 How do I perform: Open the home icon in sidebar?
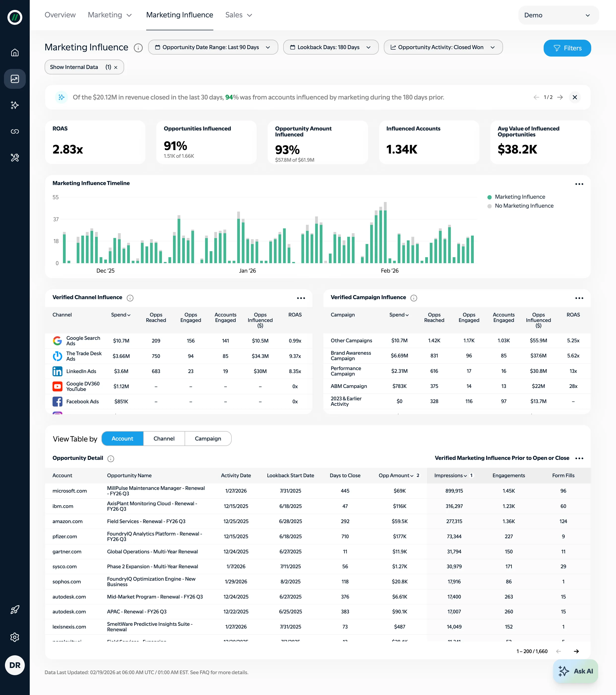pyautogui.click(x=15, y=52)
